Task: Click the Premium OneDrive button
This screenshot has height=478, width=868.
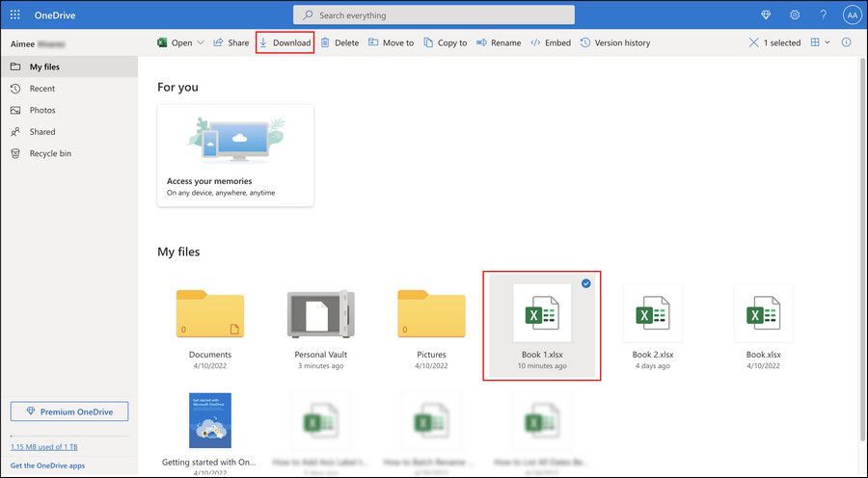Action: click(x=69, y=412)
